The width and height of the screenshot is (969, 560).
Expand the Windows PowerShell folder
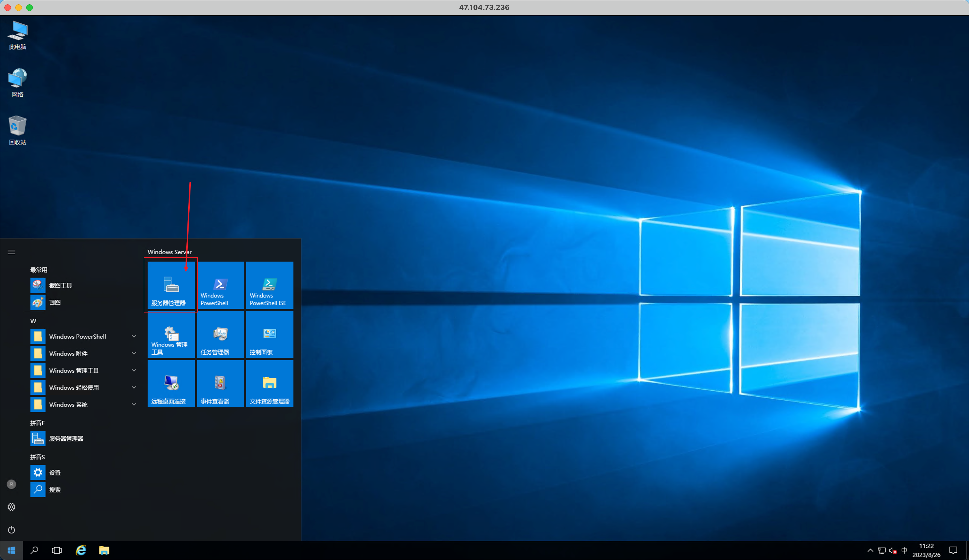[84, 337]
